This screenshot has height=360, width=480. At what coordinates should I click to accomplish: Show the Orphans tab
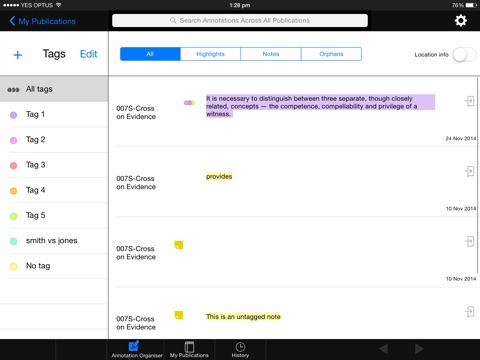point(331,54)
